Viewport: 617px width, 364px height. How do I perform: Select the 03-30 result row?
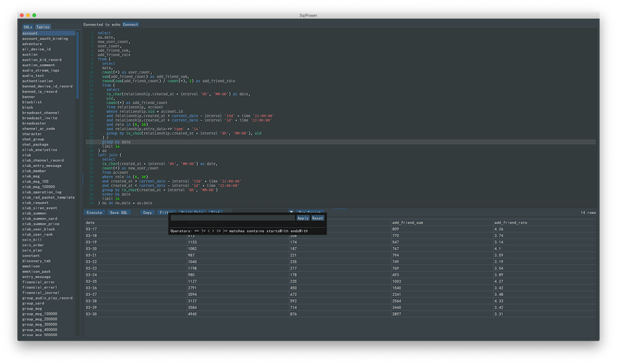point(91,314)
